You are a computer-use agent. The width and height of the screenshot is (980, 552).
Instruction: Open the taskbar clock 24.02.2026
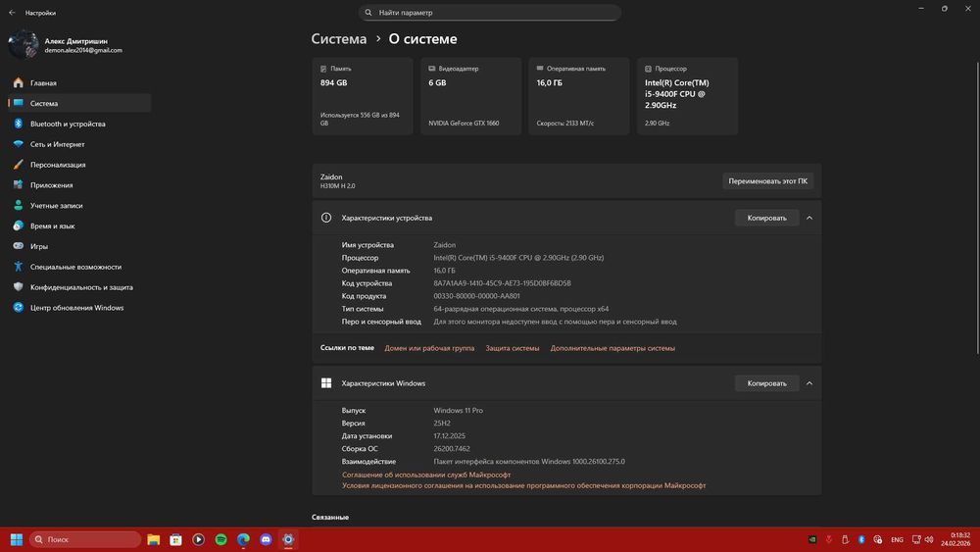click(955, 539)
